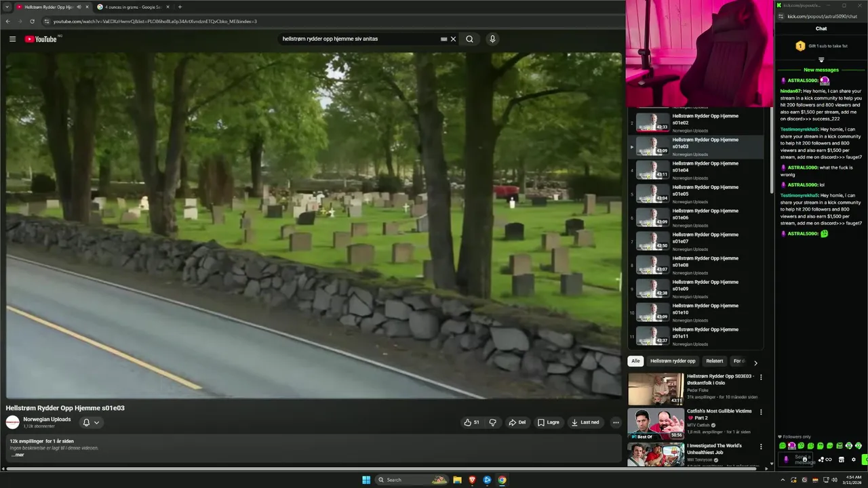This screenshot has width=868, height=488.
Task: Play playlist item Hellstrøm Rydder Opp Hjemme s01e07
Action: click(x=697, y=241)
